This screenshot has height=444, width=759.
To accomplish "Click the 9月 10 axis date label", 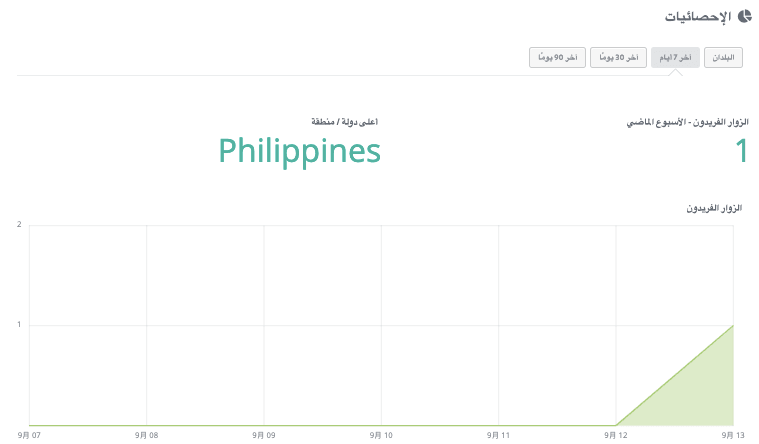I will (381, 435).
